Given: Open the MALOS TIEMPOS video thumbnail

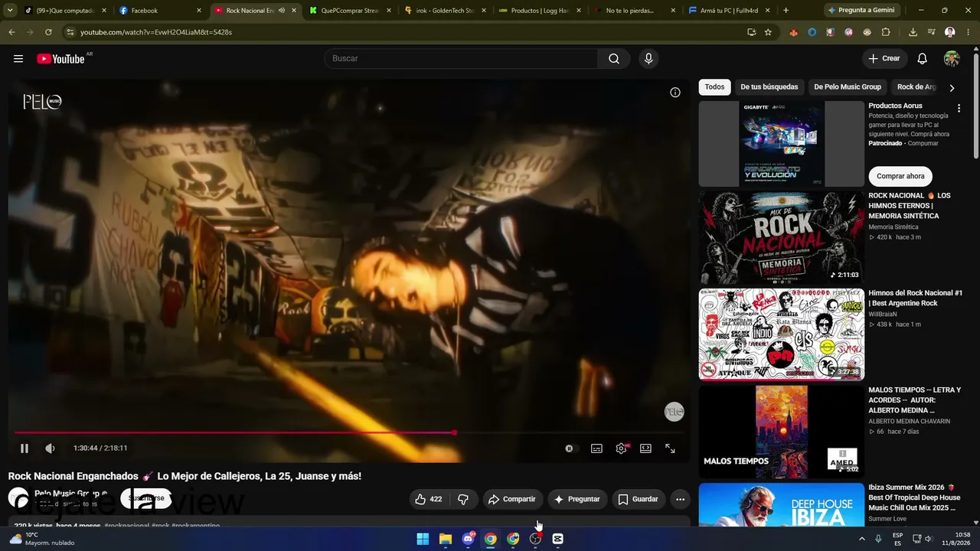Looking at the screenshot, I should coord(781,432).
